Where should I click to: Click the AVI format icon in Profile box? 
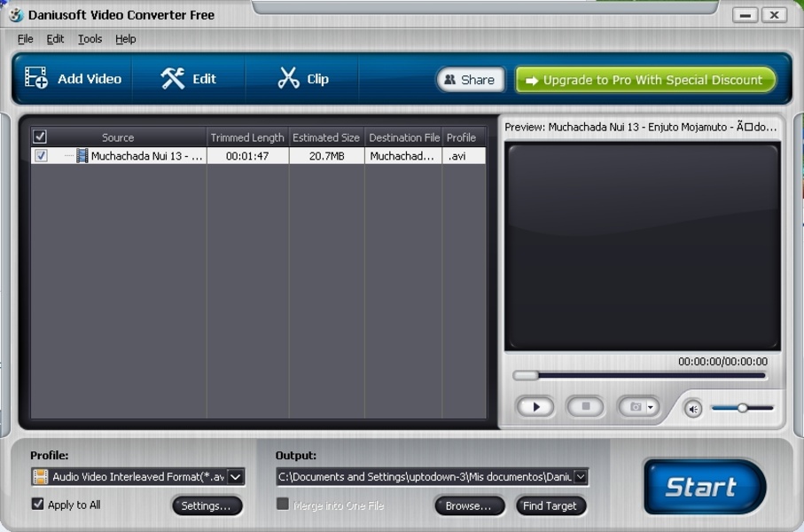coord(41,477)
